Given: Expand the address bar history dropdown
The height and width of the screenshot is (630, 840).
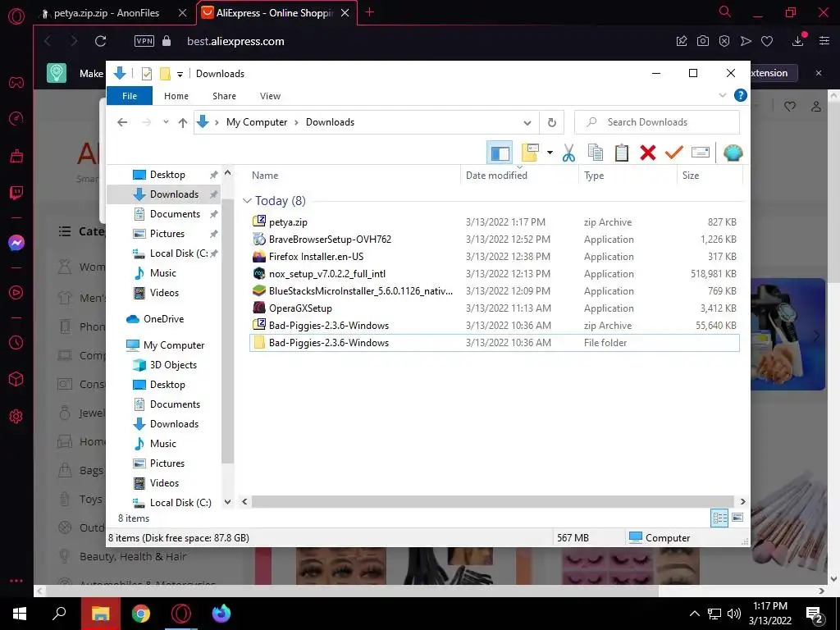Looking at the screenshot, I should tap(527, 123).
